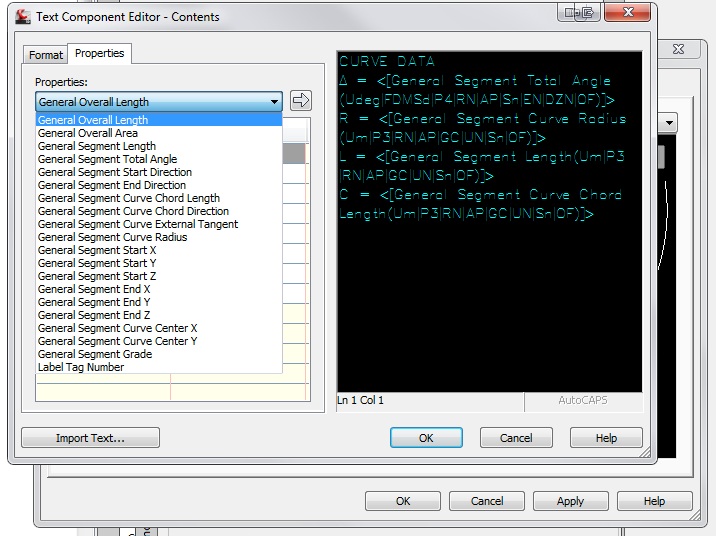Select General Overall Area option

(158, 133)
